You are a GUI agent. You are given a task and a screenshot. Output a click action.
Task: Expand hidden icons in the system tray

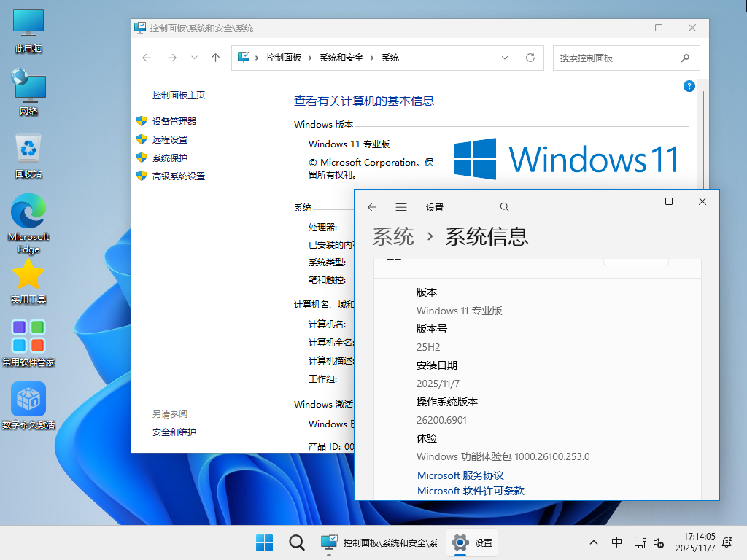(593, 542)
